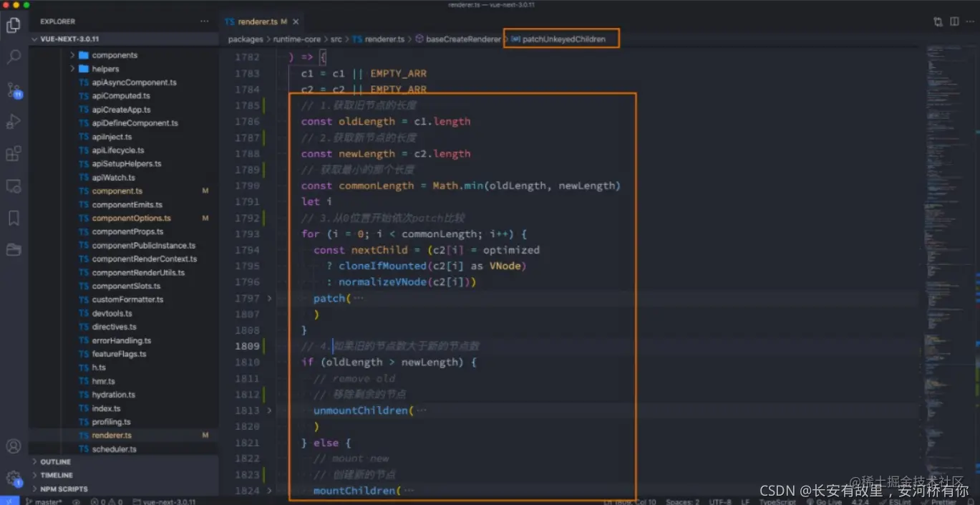Click the TypeScript language mode item
Screen dimensions: 980x505
[777, 501]
